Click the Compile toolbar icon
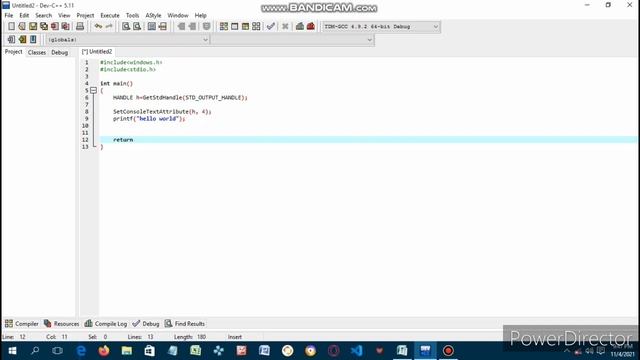Viewport: 640px width, 360px height. [224, 26]
